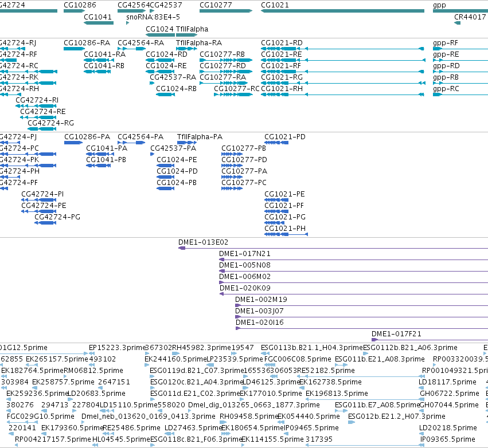Screen dimensions: 488x448
Task: Click the DME1-020I16 clone label
Action: pyautogui.click(x=260, y=323)
